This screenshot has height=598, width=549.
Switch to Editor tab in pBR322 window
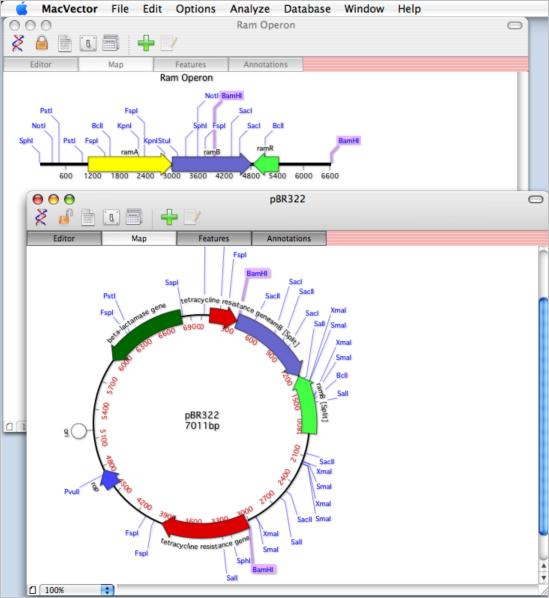(x=64, y=238)
